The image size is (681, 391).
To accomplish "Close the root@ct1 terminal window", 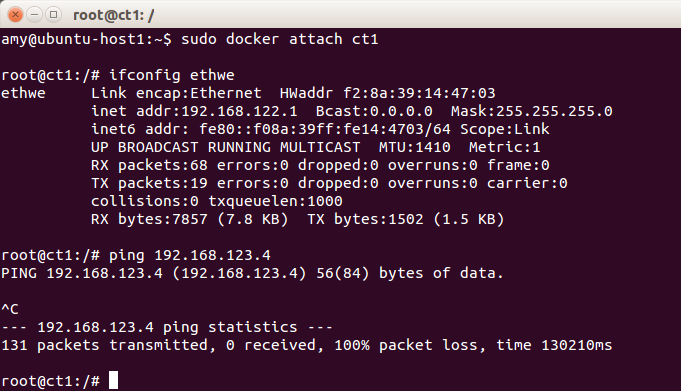I will [x=15, y=15].
